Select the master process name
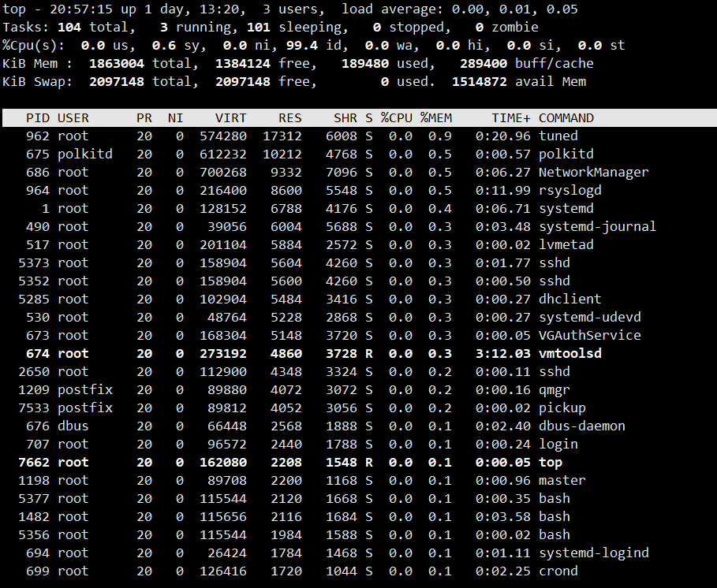717x588 pixels. [562, 481]
